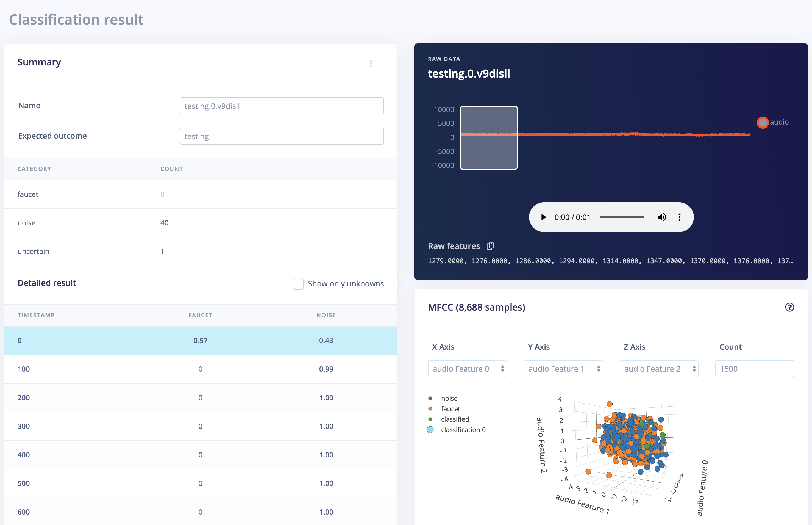Image resolution: width=812 pixels, height=525 pixels.
Task: Click the audio playback progress slider
Action: pos(622,217)
